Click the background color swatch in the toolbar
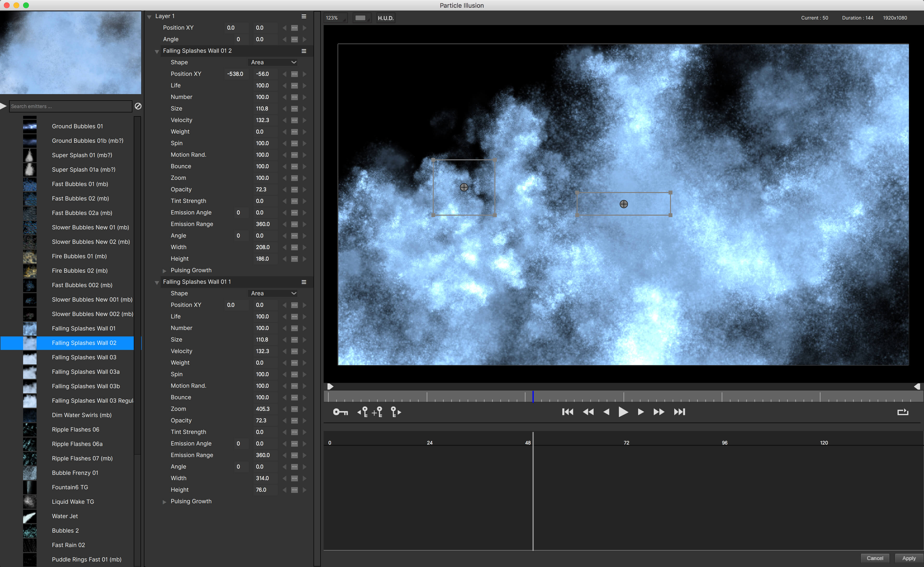Image resolution: width=924 pixels, height=567 pixels. pyautogui.click(x=361, y=18)
